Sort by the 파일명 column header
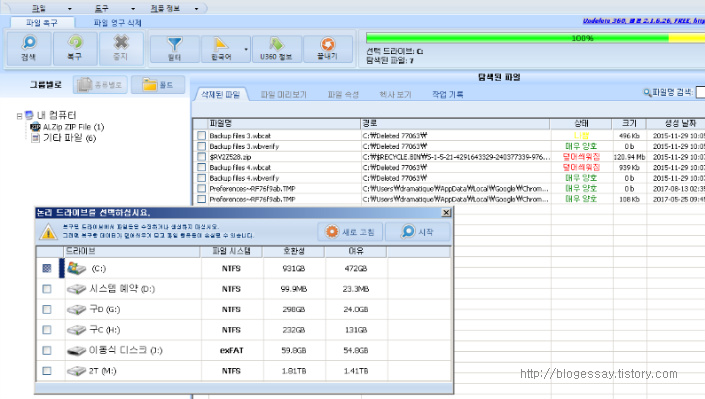The height and width of the screenshot is (399, 705). click(284, 123)
